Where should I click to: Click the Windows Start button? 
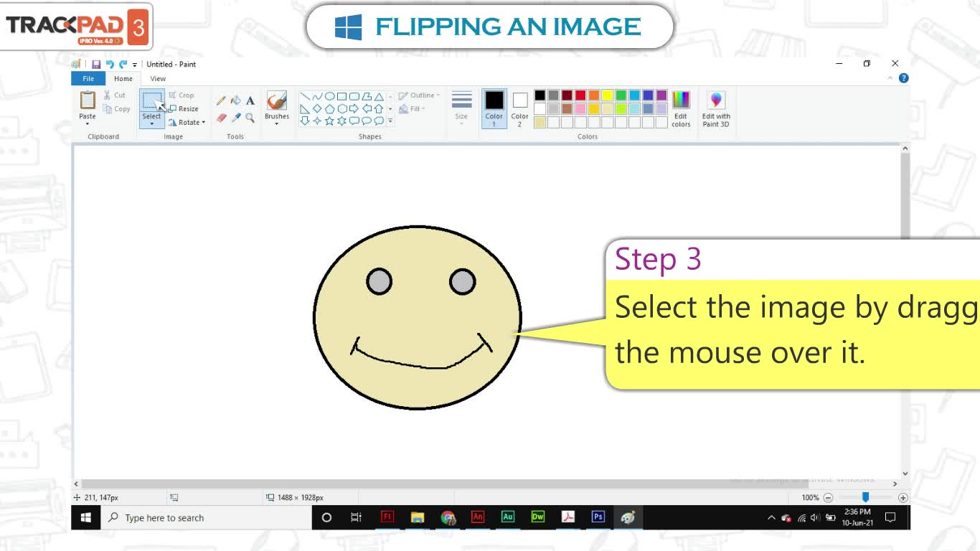click(x=86, y=517)
